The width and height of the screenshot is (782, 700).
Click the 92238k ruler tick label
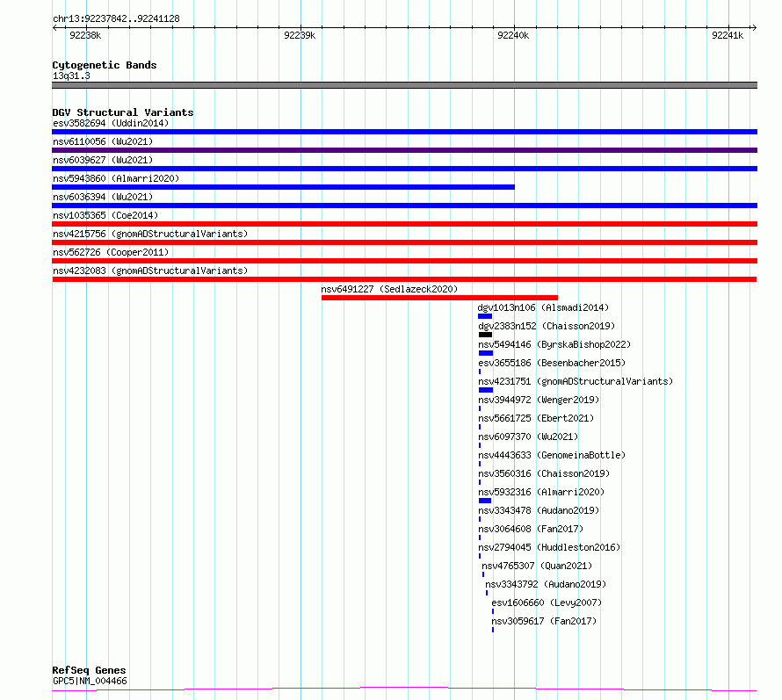(85, 35)
